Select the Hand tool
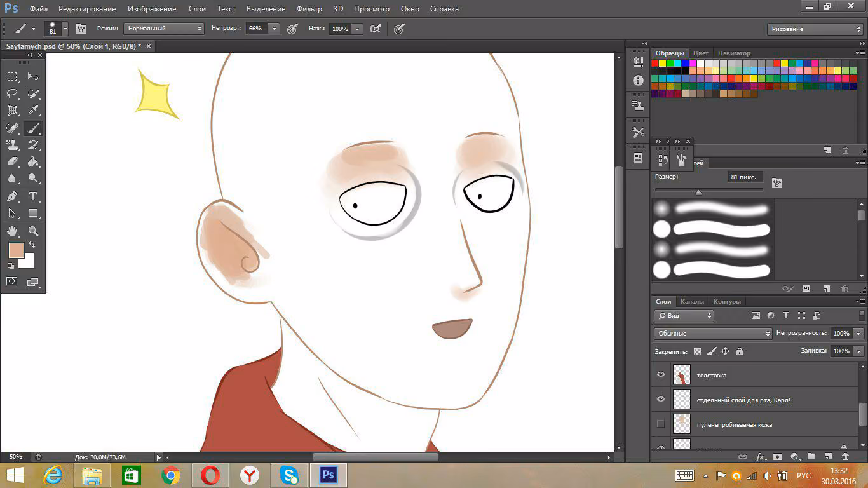 [x=12, y=231]
